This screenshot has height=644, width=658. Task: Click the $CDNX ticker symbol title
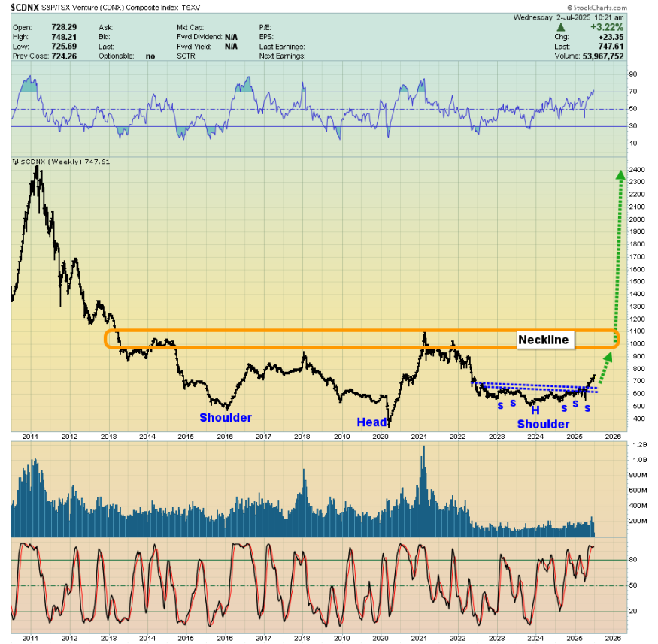point(25,7)
